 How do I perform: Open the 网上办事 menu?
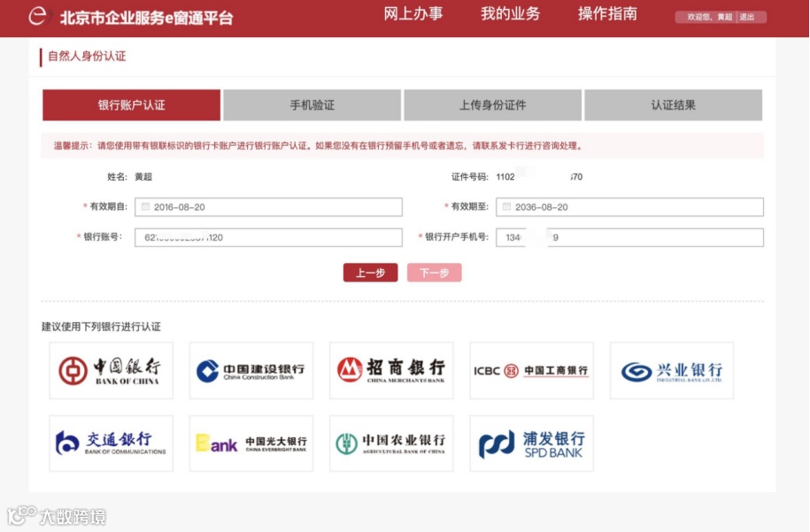point(413,14)
